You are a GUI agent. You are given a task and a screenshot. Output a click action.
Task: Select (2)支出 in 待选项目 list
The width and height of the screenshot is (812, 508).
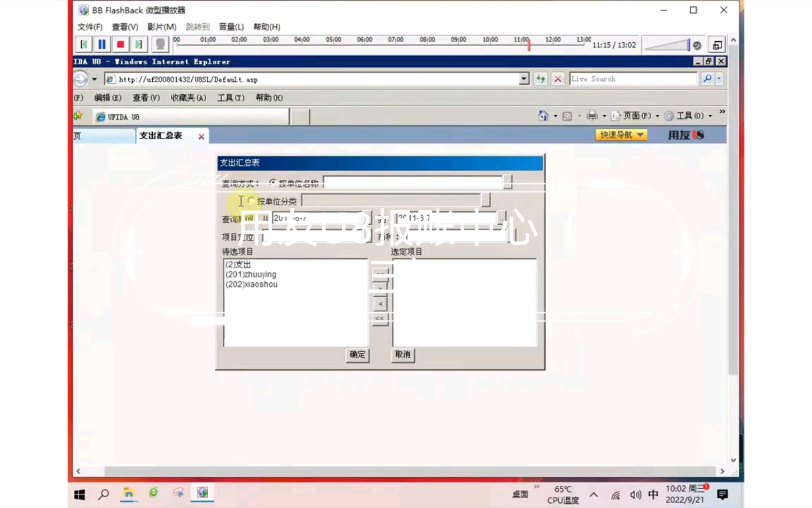point(238,264)
